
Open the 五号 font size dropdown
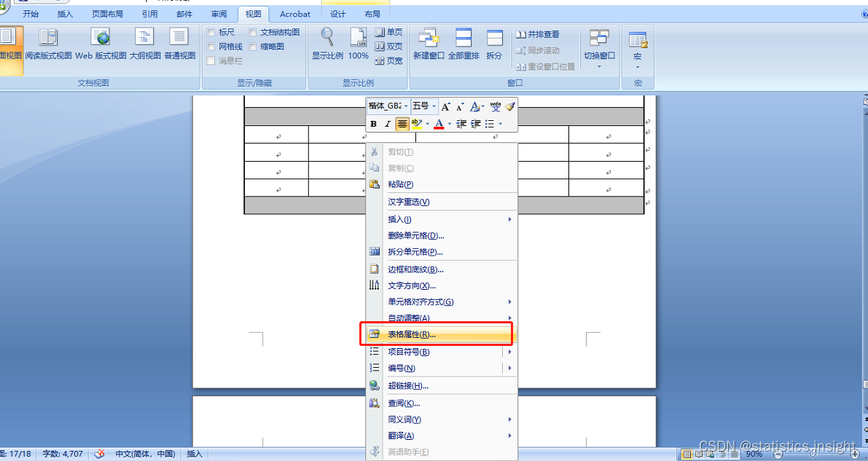434,106
